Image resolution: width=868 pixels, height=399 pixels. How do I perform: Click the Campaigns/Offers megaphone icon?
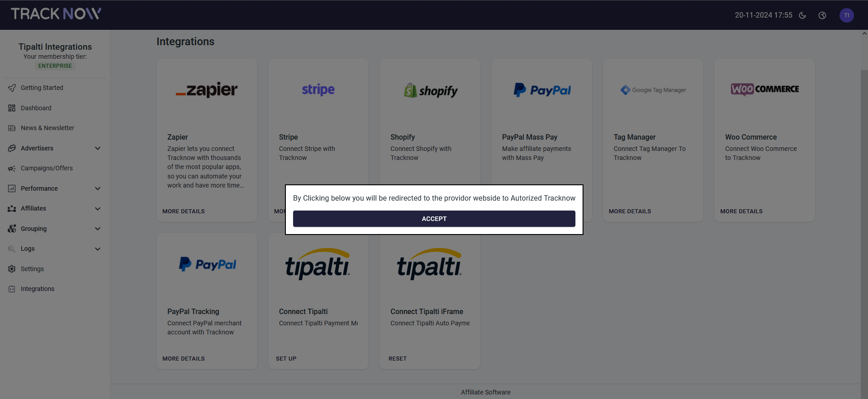pos(12,169)
